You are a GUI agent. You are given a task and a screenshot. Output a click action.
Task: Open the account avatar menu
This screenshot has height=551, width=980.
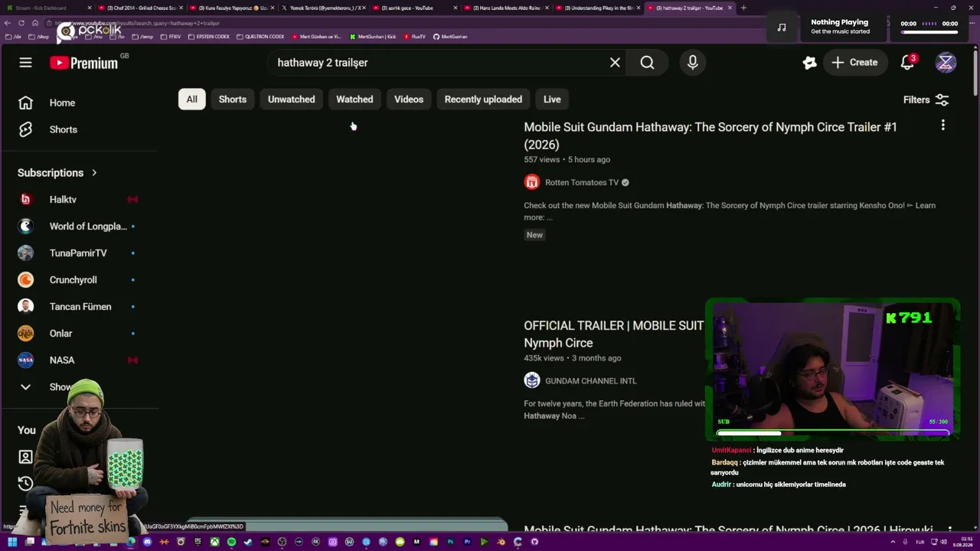(x=946, y=63)
